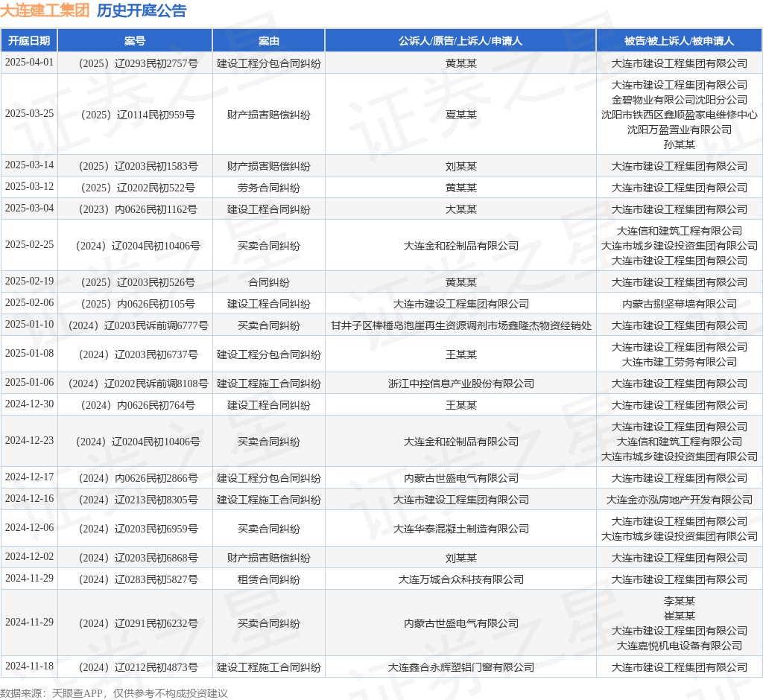This screenshot has height=700, width=763.
Task: Click the date cell 2025-01-06
Action: pos(29,382)
